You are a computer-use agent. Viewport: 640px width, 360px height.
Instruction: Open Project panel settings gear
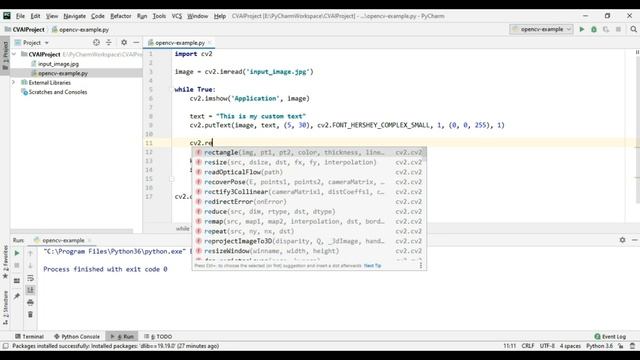click(x=124, y=42)
